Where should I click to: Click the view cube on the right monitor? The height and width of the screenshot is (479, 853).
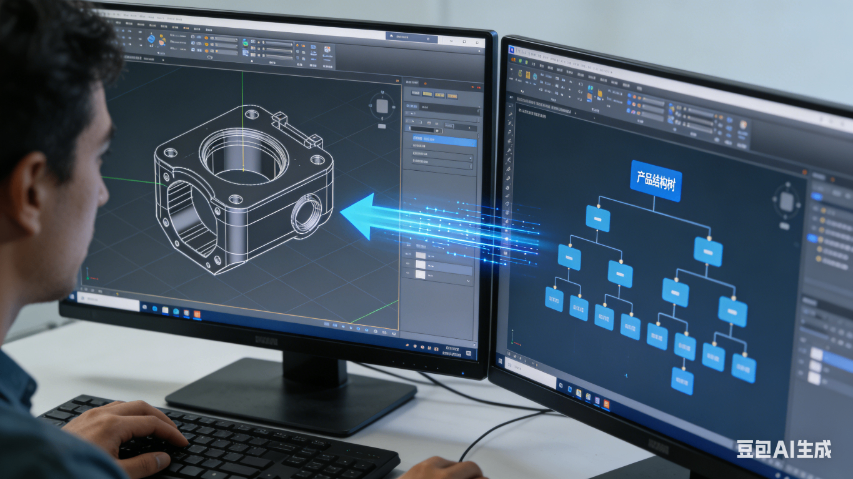click(787, 202)
